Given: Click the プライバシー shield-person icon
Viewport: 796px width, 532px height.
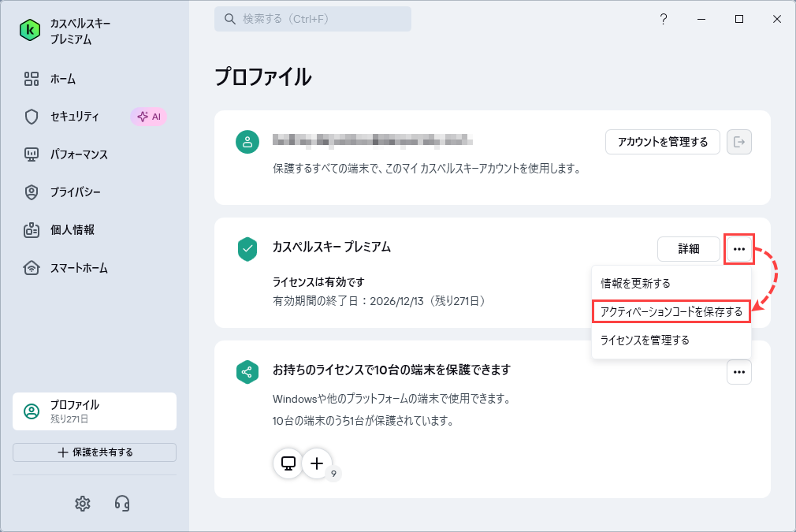Looking at the screenshot, I should point(32,192).
